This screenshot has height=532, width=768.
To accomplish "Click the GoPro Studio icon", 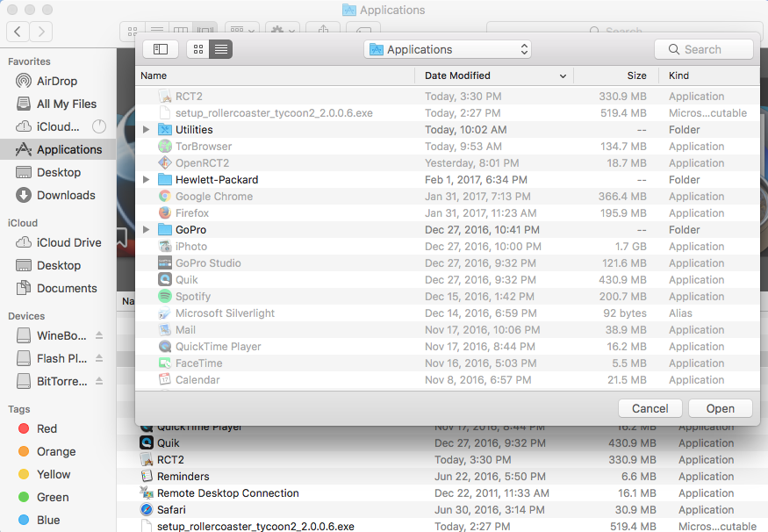I will pyautogui.click(x=165, y=262).
